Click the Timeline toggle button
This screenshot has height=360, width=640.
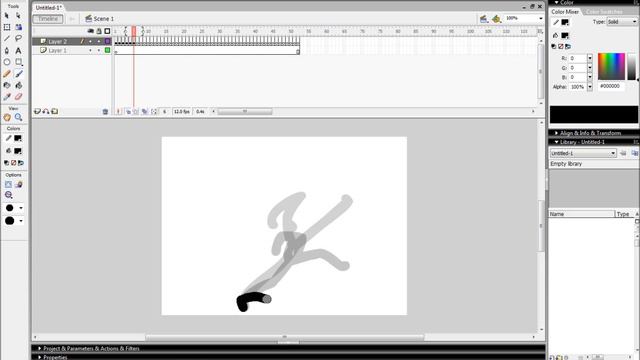click(48, 19)
